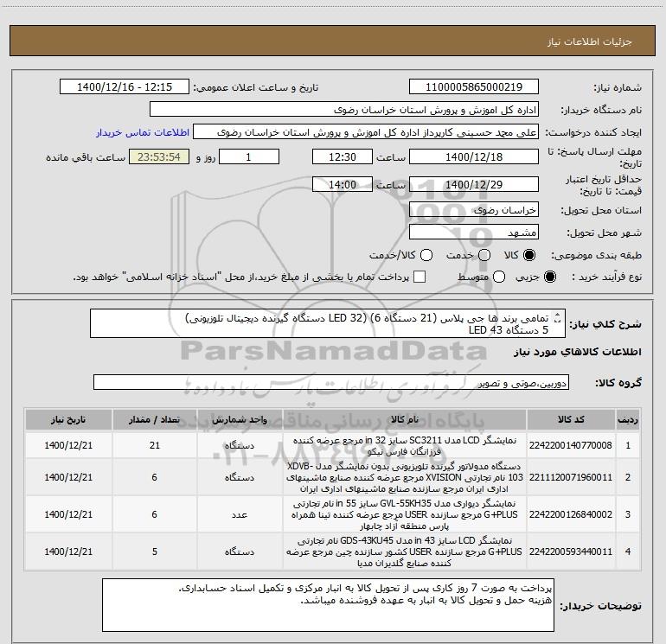Screen dimensions: 666x644
Task: Click the response deadline time 12:30
Action: (x=343, y=156)
